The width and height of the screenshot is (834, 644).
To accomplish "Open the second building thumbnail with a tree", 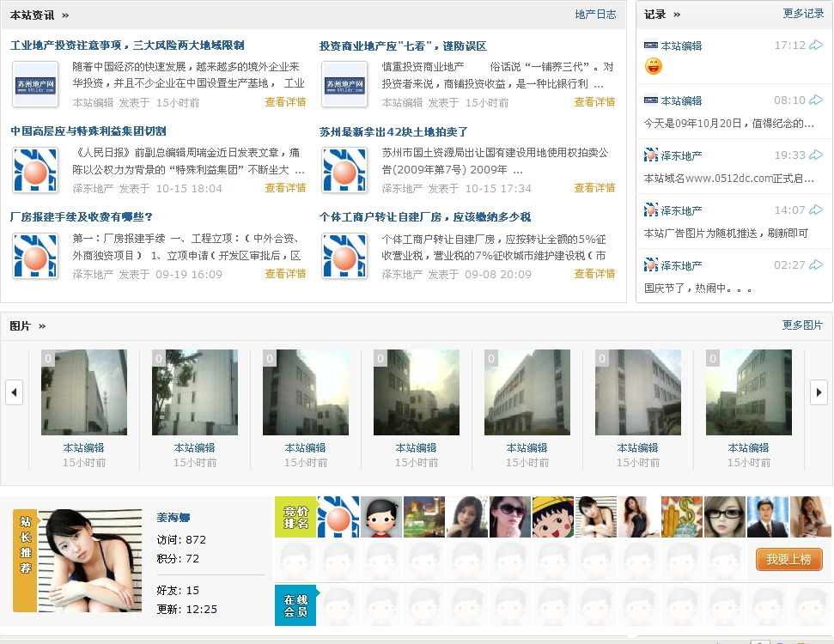I will click(195, 392).
